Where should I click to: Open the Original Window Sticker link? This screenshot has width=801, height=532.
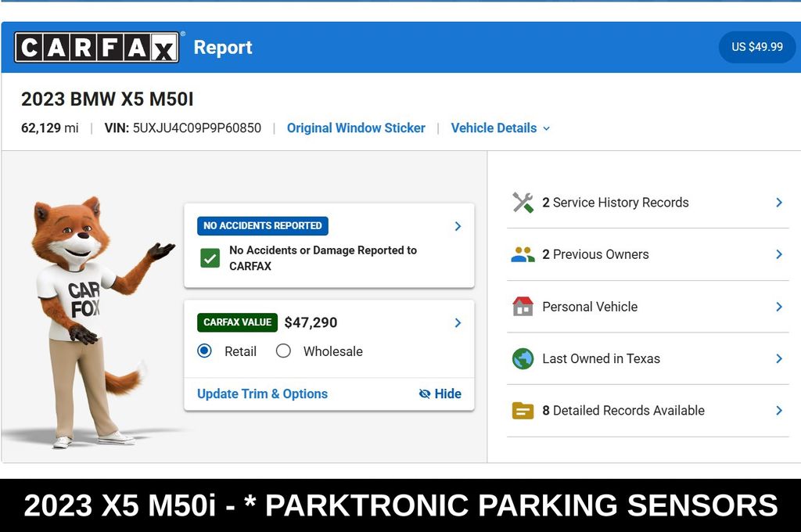click(356, 128)
